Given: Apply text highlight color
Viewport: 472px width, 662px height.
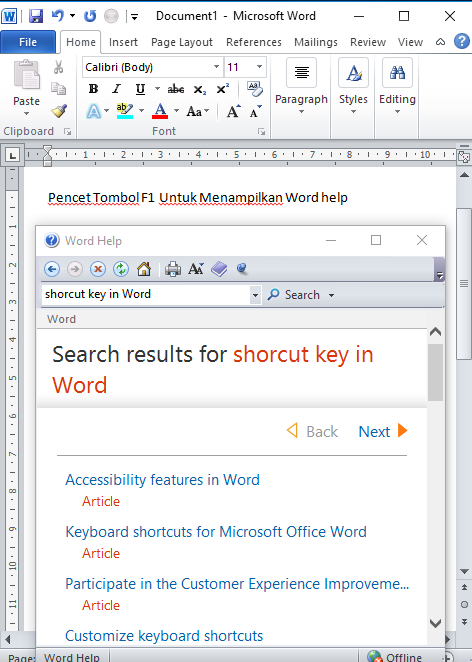Looking at the screenshot, I should [125, 111].
